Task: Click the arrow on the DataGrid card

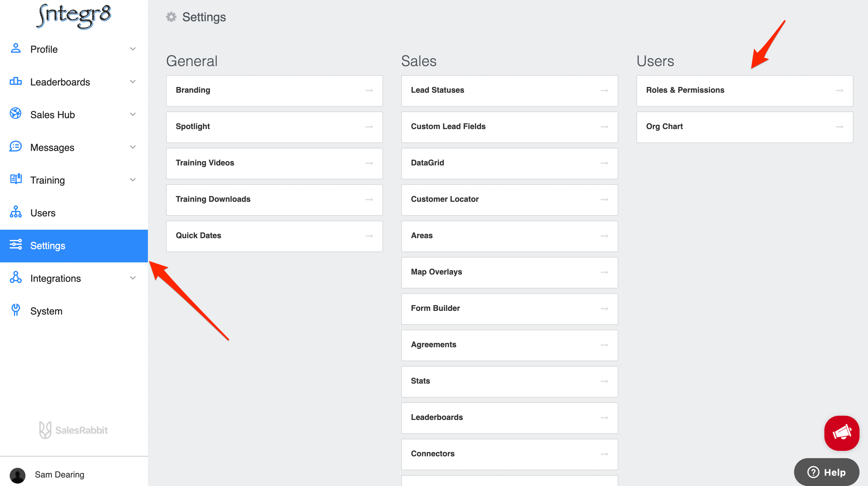Action: pyautogui.click(x=604, y=163)
